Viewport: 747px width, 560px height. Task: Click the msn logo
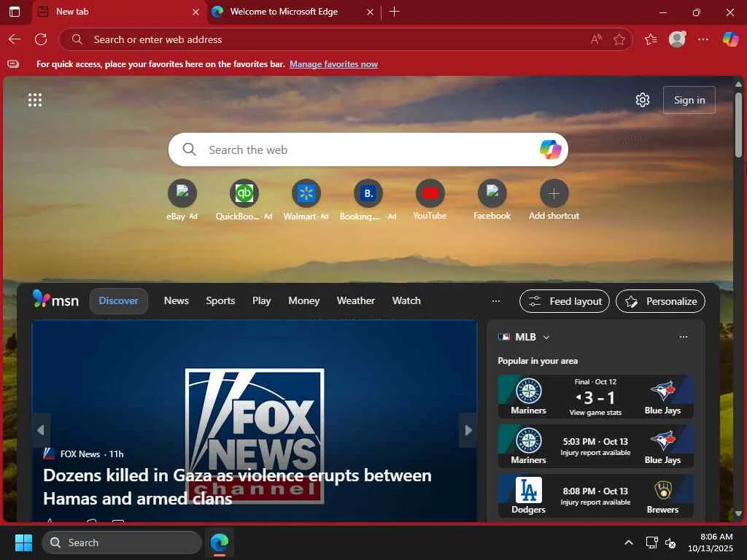pyautogui.click(x=55, y=300)
